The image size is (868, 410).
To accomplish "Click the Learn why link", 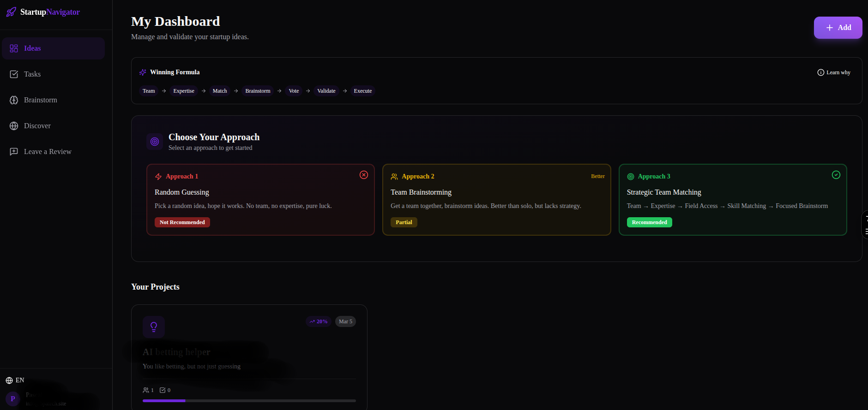I will coord(834,72).
